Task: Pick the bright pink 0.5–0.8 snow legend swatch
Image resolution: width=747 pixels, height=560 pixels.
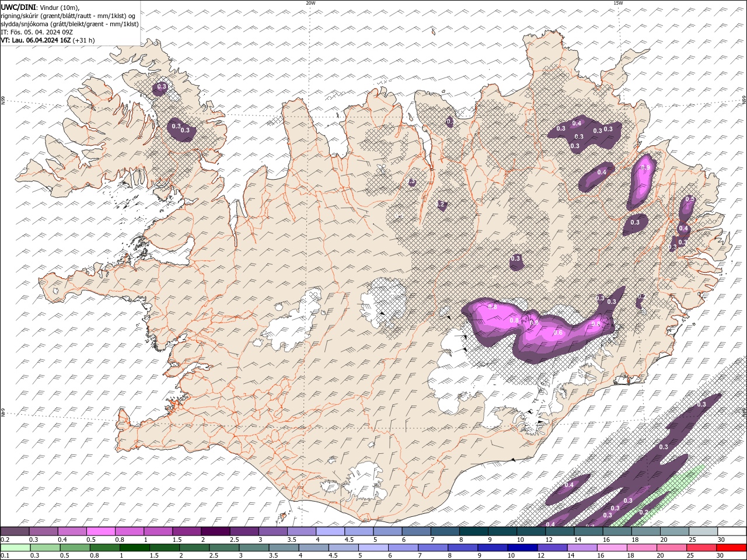Action: [x=100, y=531]
